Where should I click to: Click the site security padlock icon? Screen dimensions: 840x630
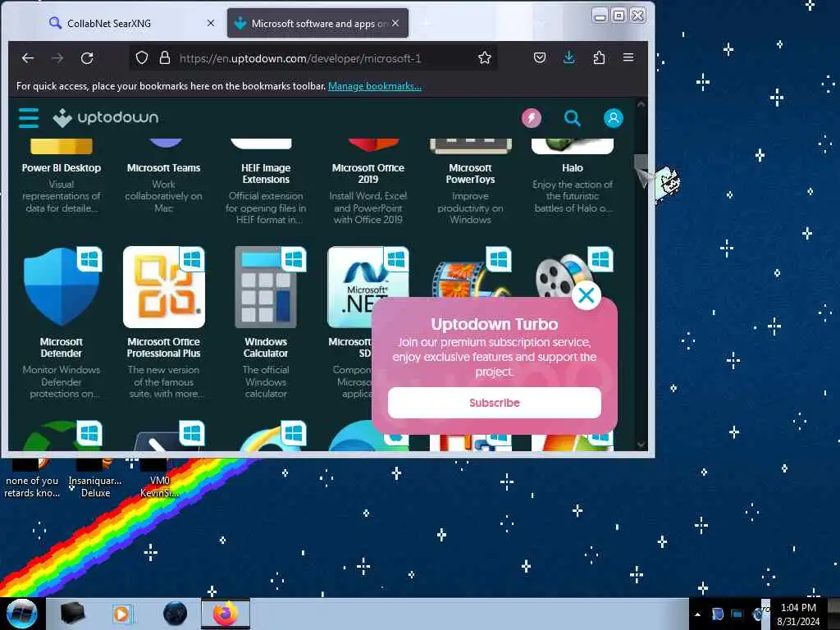coord(165,58)
